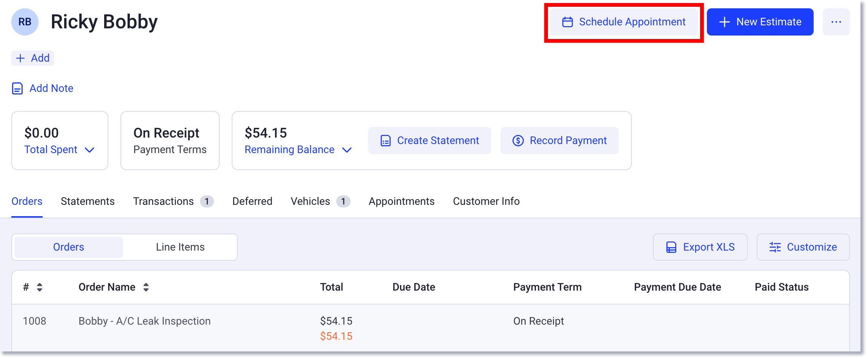
Task: Click the calendar icon in Schedule Appointment
Action: click(567, 22)
